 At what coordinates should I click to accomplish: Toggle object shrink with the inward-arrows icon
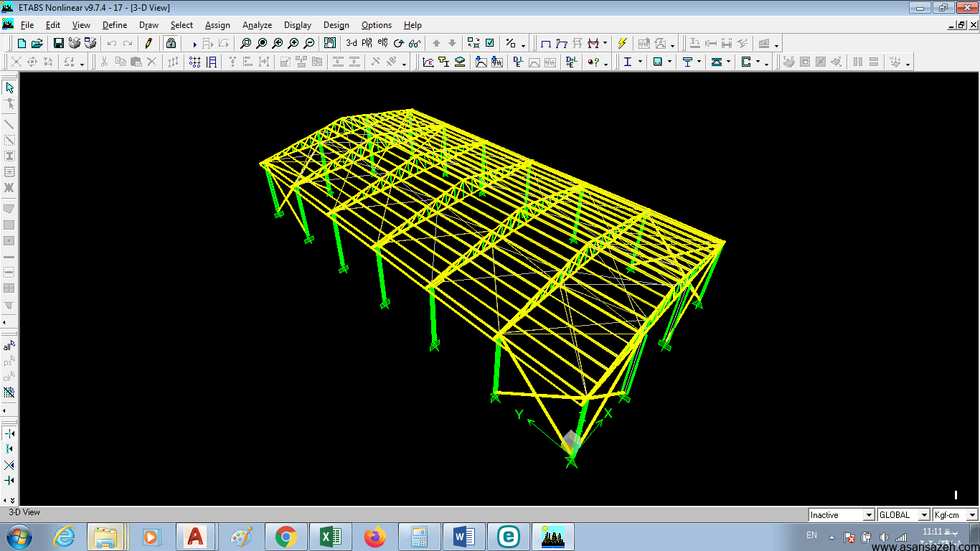click(x=473, y=43)
